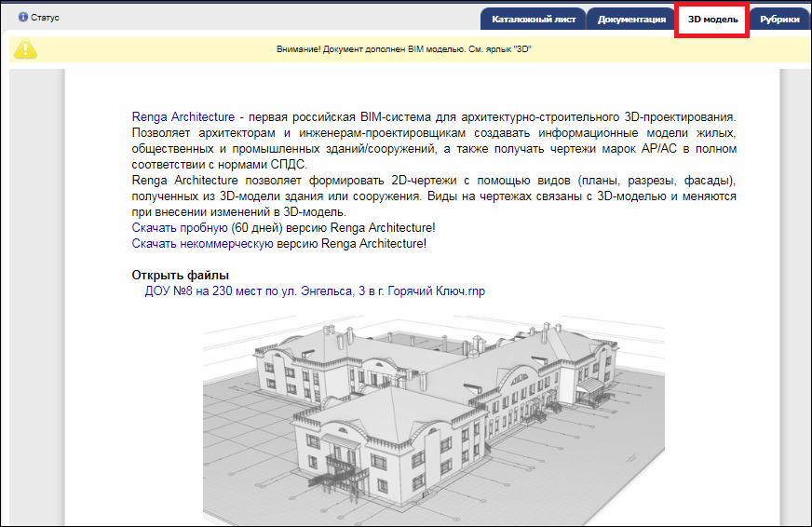Open the ДОУ №8 .rnp file link
This screenshot has height=527, width=812.
(x=315, y=291)
